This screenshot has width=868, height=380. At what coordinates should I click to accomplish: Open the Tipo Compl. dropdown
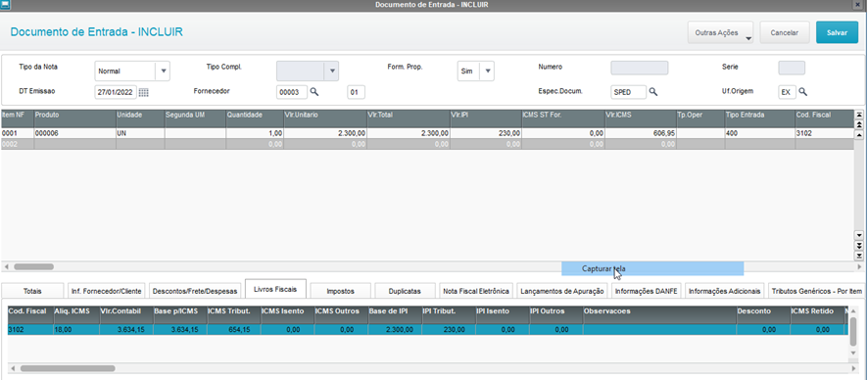[x=332, y=71]
